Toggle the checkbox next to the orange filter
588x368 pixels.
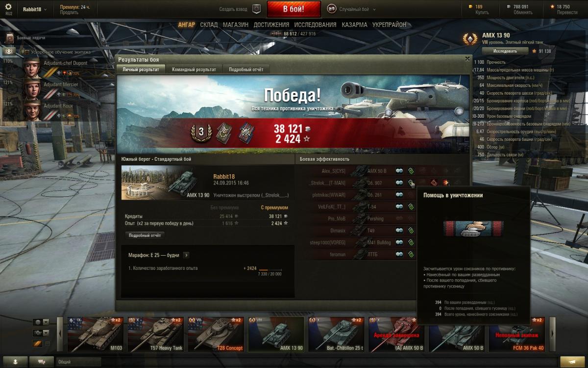[x=48, y=343]
